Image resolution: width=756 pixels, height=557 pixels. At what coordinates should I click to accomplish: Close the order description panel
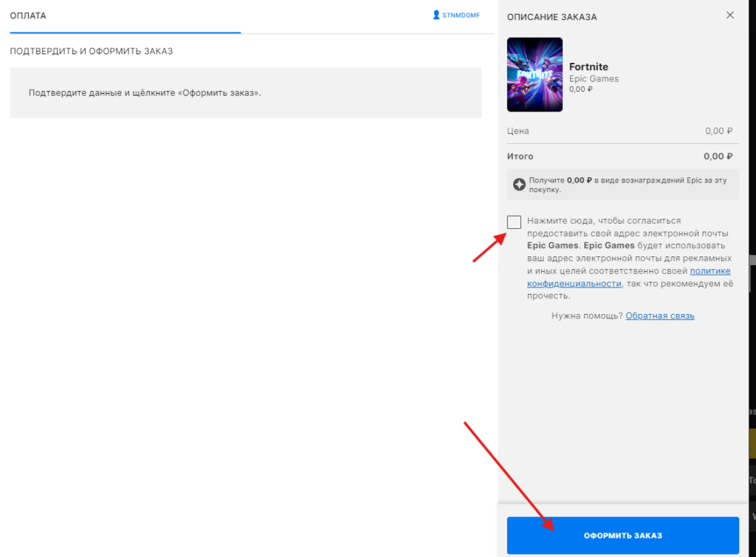[730, 16]
